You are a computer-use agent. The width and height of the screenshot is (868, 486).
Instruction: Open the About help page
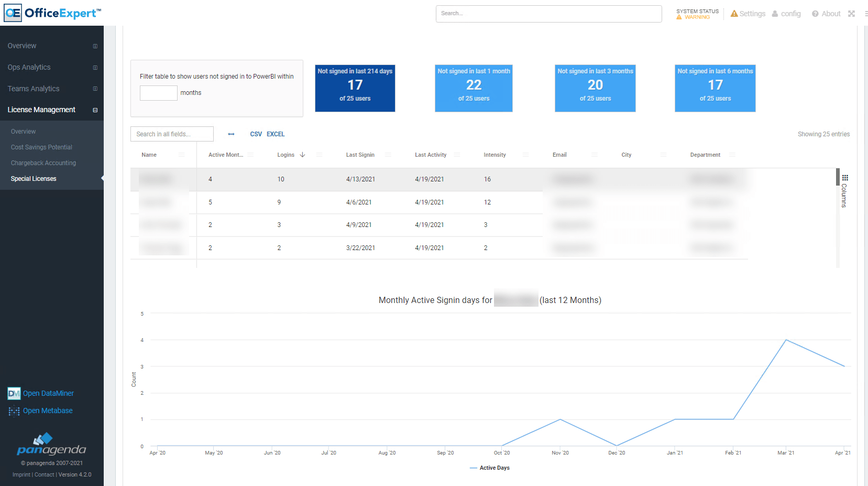pyautogui.click(x=826, y=14)
